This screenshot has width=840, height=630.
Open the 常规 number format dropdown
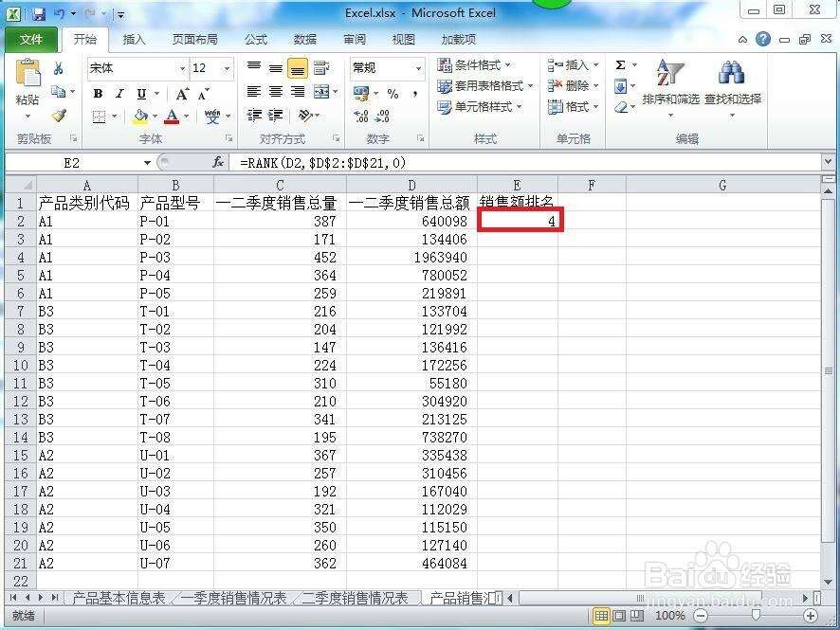point(418,68)
